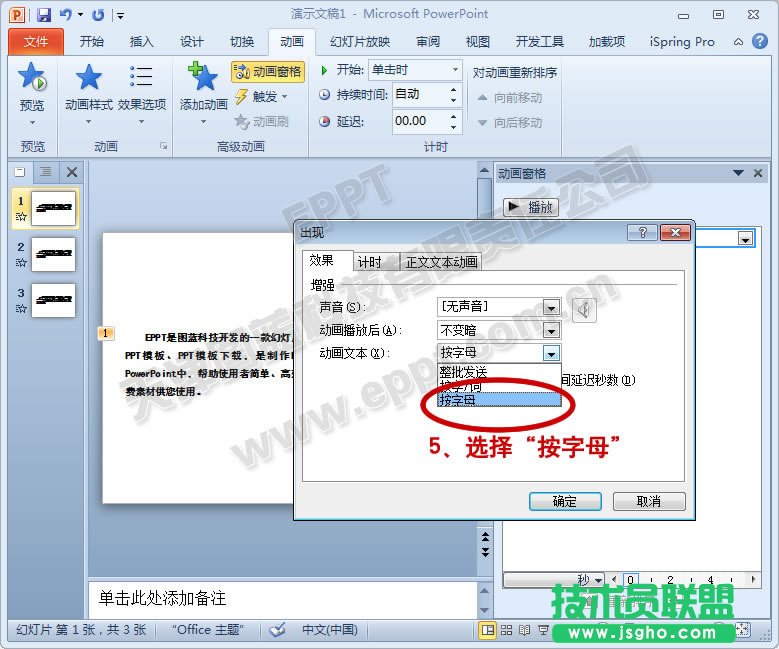Open the 开发工具 Developer tab
Image resolution: width=779 pixels, height=649 pixels.
point(540,41)
